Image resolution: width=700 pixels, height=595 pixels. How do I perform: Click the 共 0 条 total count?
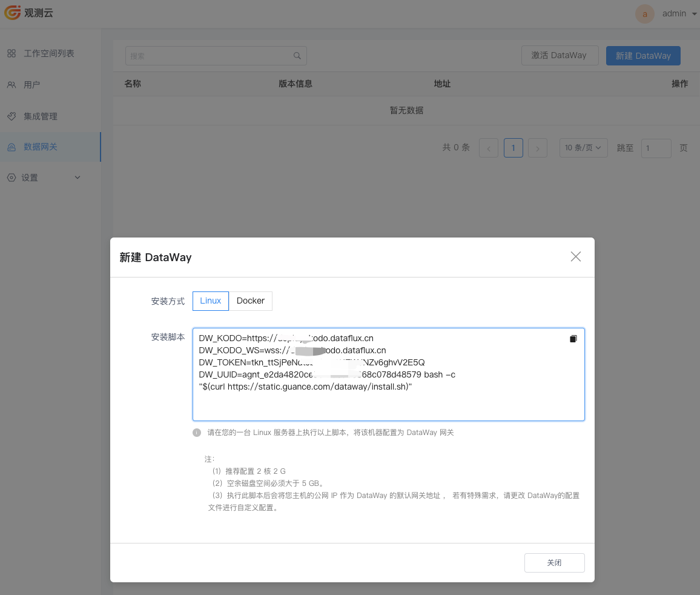[x=456, y=147]
